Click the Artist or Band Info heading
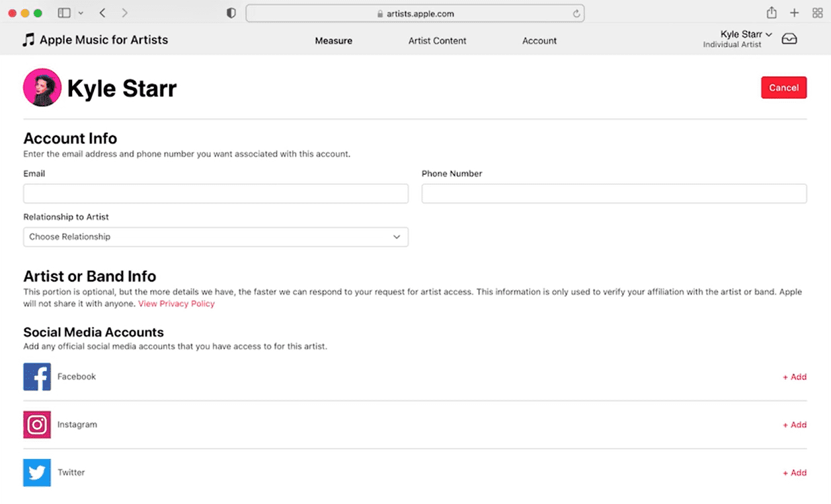Image resolution: width=831 pixels, height=504 pixels. point(90,277)
